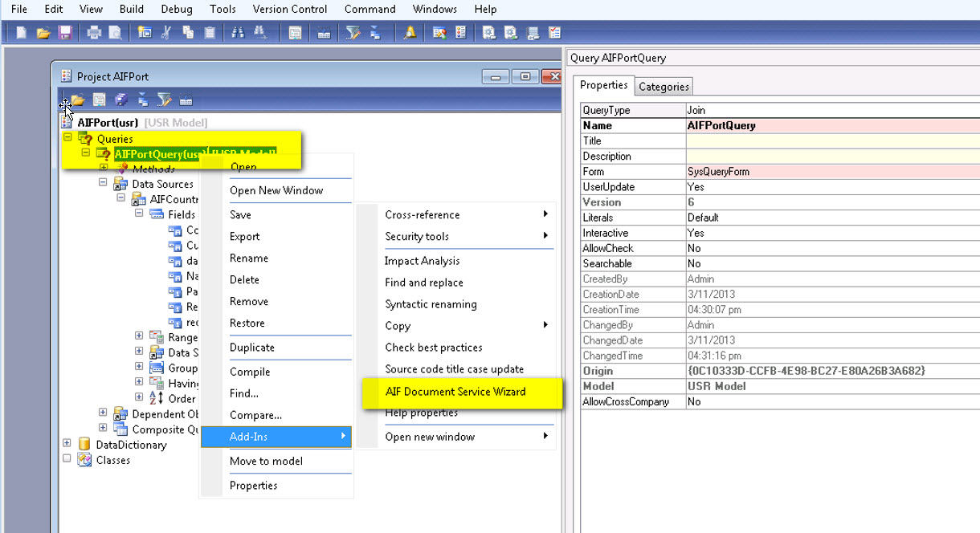Click the Print preview icon
Screen dimensions: 980x533
(114, 32)
